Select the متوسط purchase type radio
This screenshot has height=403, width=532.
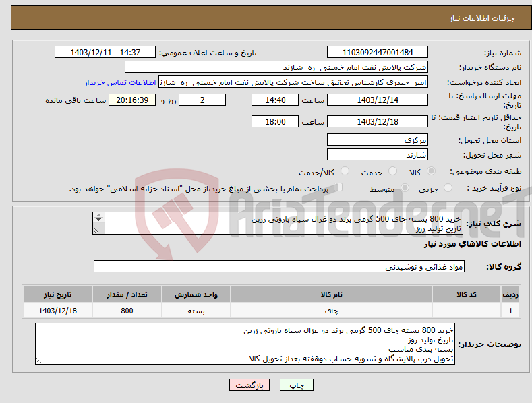coord(405,187)
